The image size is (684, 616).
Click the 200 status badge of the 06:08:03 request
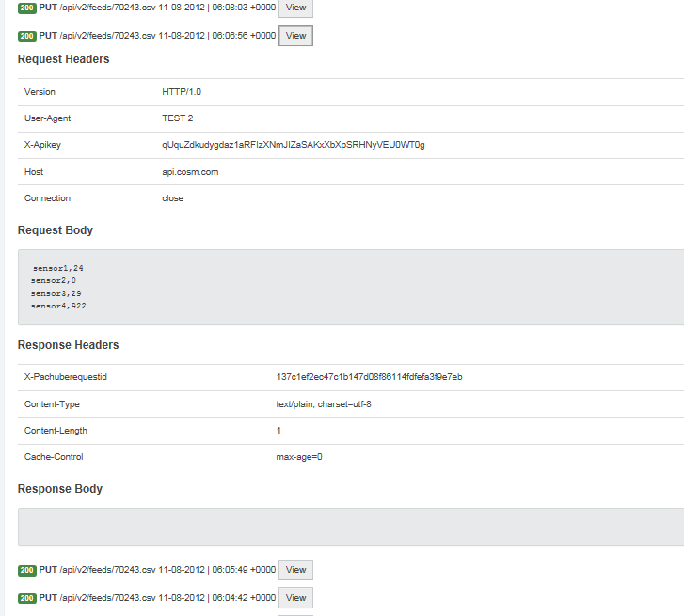click(x=26, y=8)
